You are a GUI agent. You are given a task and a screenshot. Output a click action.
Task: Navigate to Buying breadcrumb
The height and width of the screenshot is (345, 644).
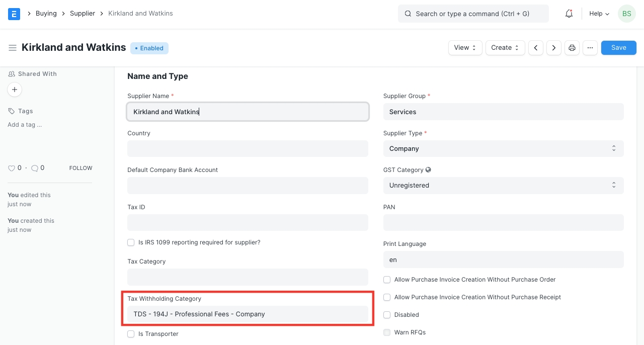pos(46,14)
